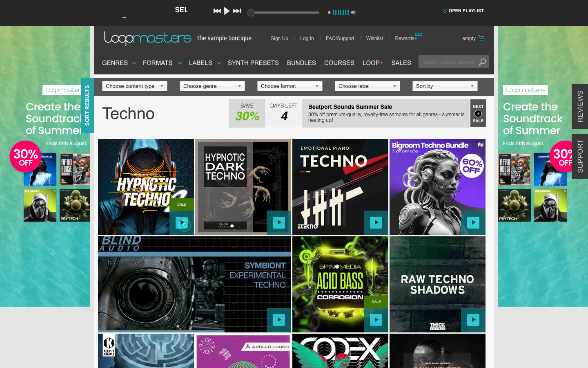Viewport: 588px width, 368px height.
Task: Play preview of Emotional Piano Techno
Action: click(x=376, y=222)
